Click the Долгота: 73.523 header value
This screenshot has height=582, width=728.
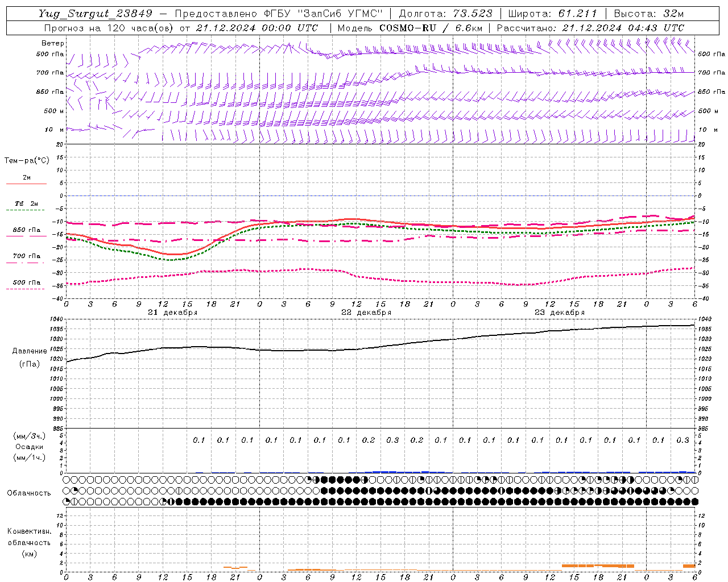pos(446,14)
